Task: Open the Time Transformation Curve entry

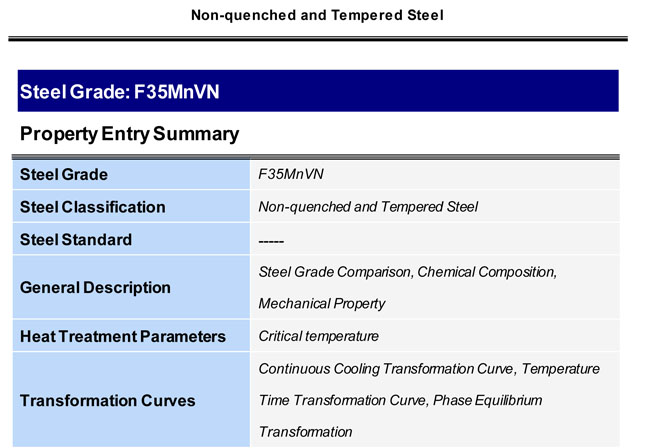Action: click(342, 400)
